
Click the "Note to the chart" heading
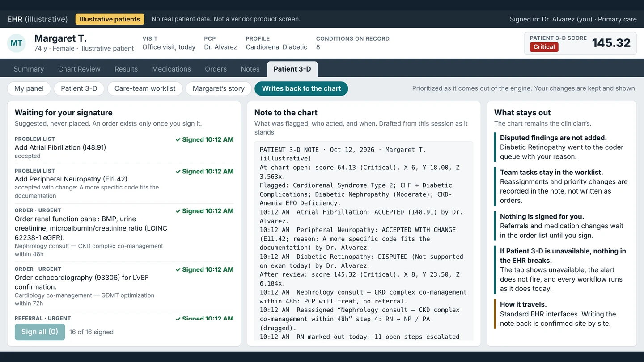coord(286,113)
